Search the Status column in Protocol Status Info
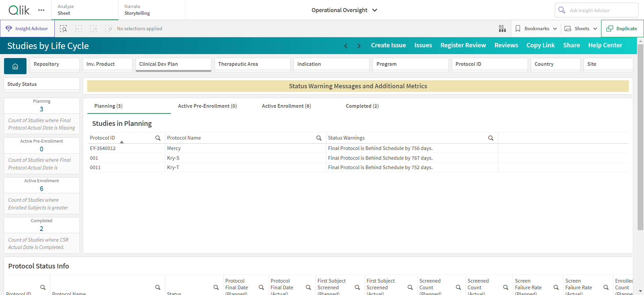This screenshot has width=644, height=295. coord(216,287)
